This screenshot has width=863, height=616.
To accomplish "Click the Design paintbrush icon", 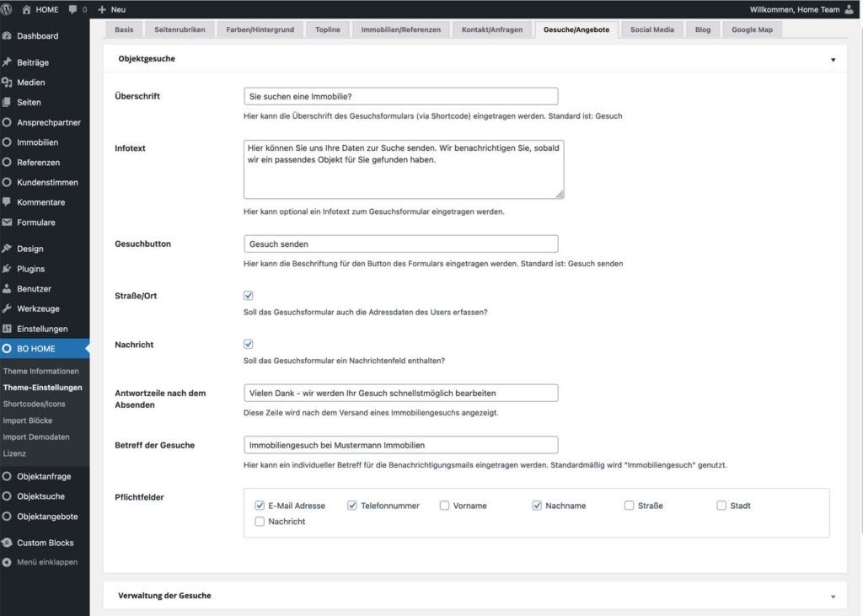I will 8,249.
